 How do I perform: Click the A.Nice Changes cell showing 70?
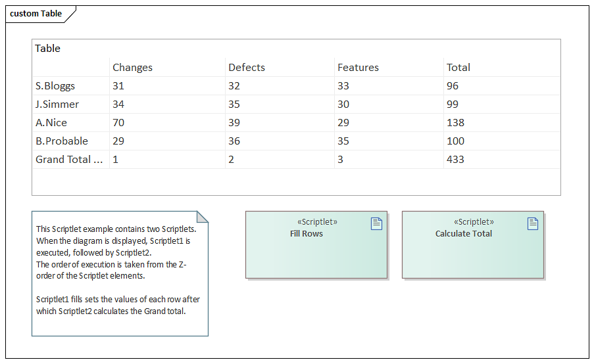pos(118,123)
